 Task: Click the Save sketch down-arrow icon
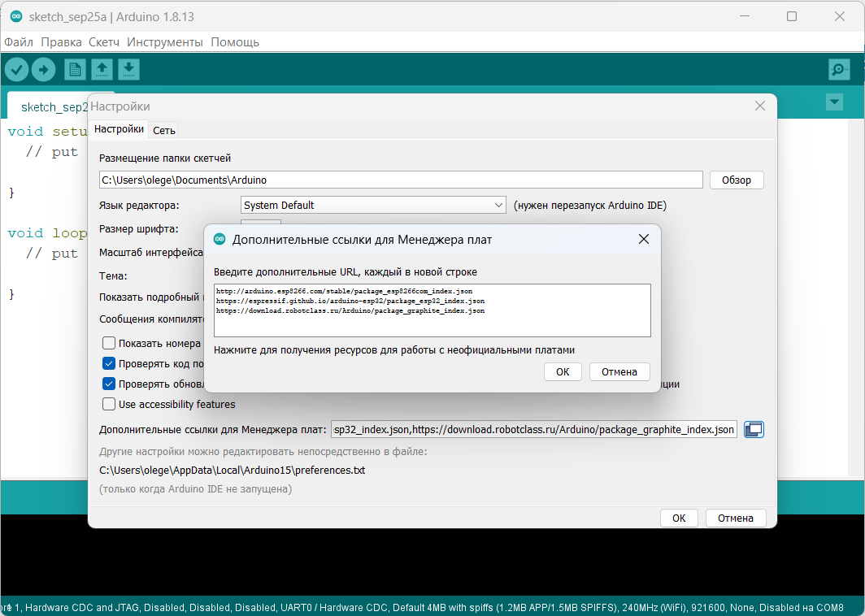[x=128, y=70]
